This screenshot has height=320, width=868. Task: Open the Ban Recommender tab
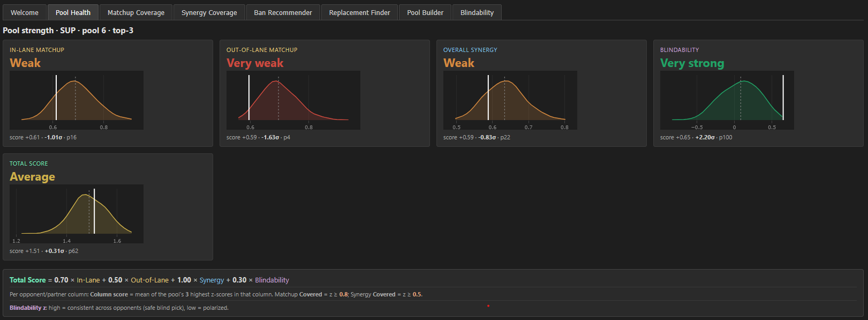283,12
